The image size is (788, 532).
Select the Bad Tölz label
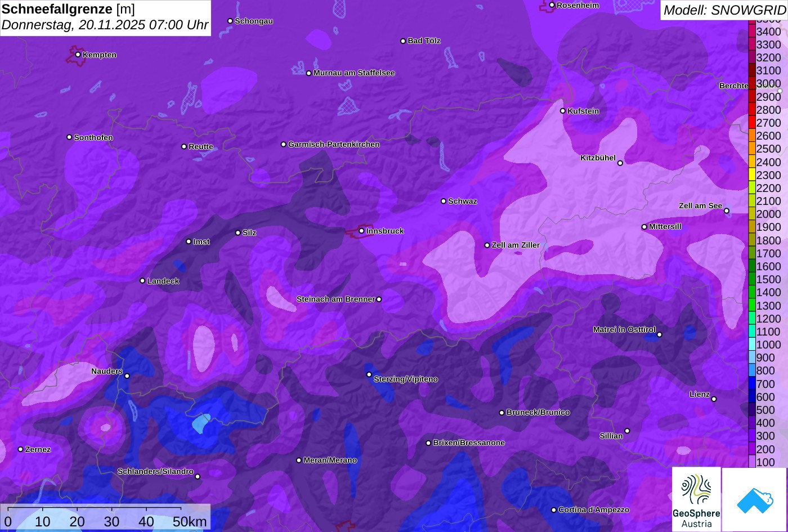pyautogui.click(x=424, y=41)
